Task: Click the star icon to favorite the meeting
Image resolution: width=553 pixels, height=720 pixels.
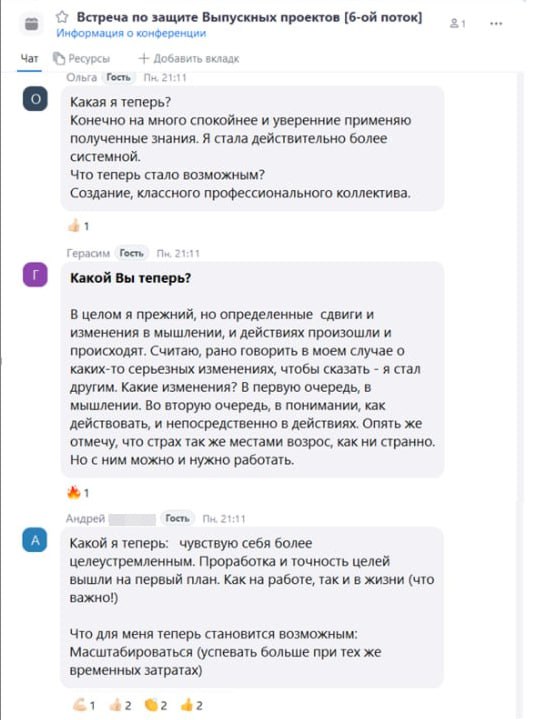Action: [x=62, y=17]
